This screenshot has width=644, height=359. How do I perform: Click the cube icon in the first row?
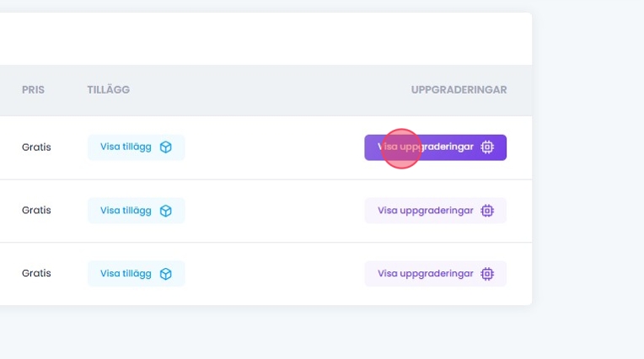pos(166,147)
